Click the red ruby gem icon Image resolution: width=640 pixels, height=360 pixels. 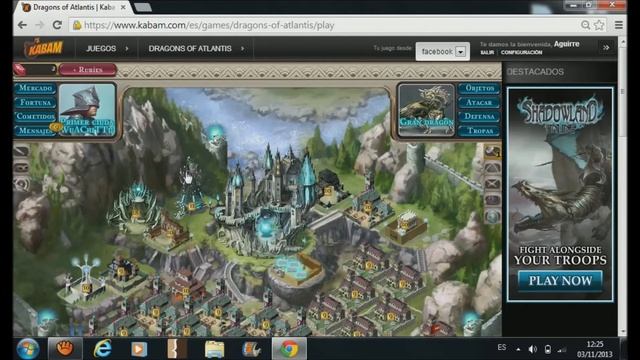point(19,69)
